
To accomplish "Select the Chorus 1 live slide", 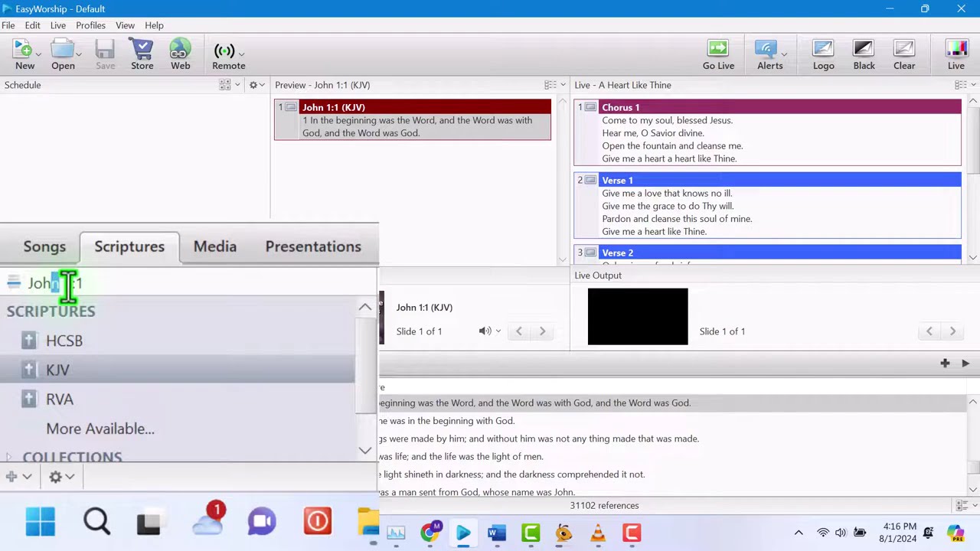I will [x=767, y=132].
